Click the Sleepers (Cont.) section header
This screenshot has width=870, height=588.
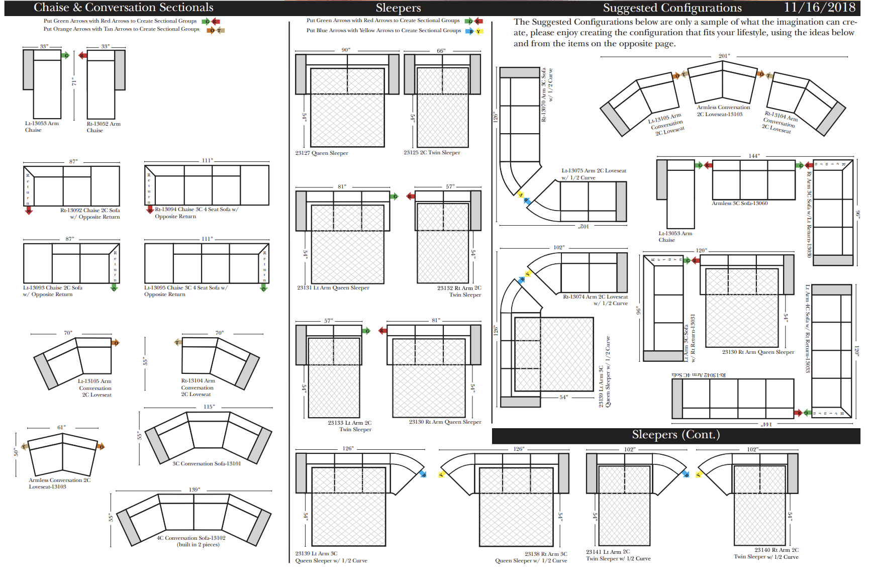point(675,435)
